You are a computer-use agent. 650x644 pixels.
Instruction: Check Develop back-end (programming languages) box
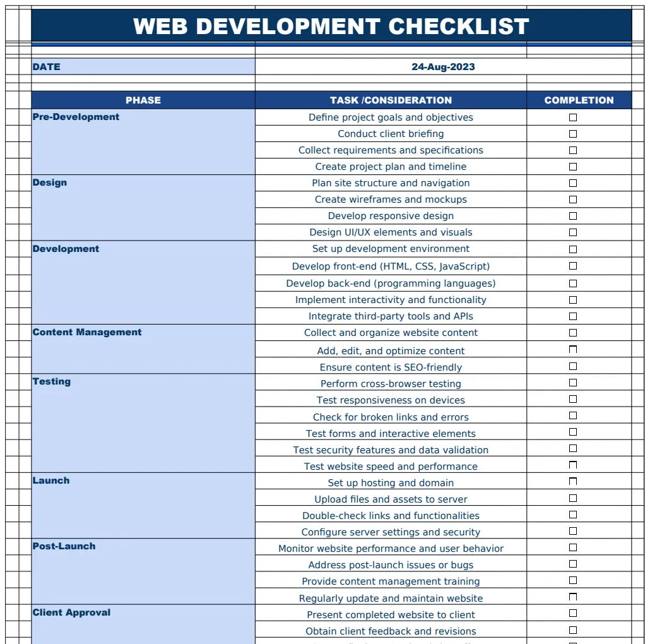573,283
